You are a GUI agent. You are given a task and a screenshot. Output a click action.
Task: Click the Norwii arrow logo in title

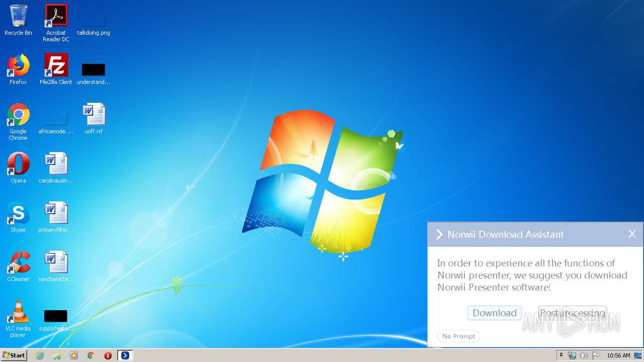click(439, 234)
